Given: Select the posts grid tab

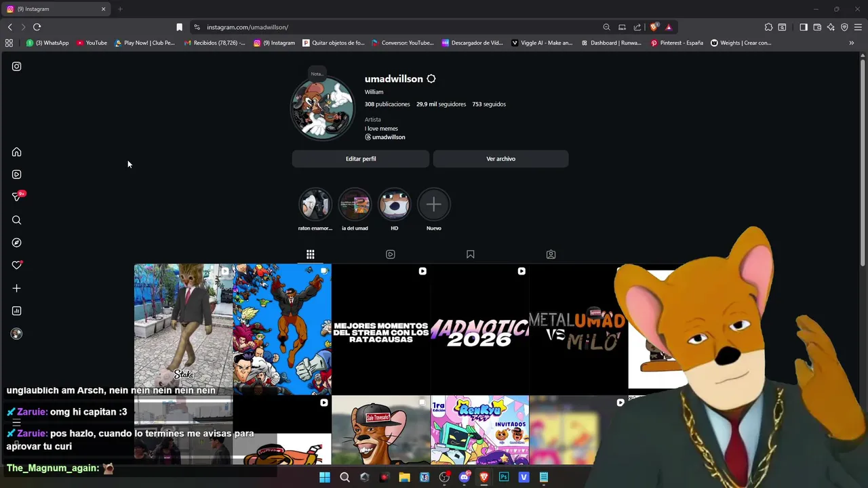Looking at the screenshot, I should click(310, 254).
